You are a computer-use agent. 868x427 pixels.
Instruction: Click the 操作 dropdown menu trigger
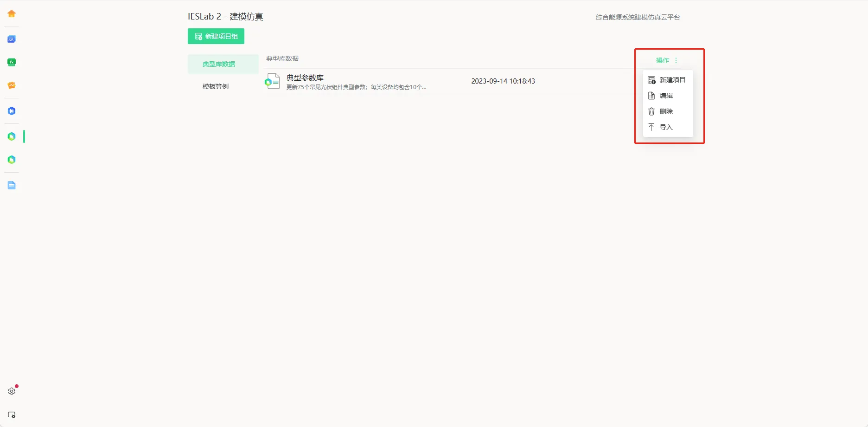click(667, 60)
